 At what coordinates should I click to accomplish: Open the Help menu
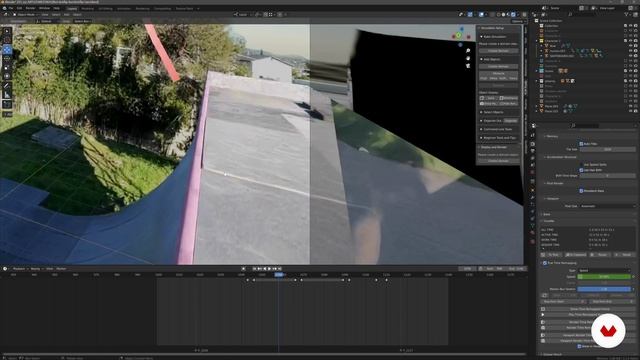click(56, 8)
